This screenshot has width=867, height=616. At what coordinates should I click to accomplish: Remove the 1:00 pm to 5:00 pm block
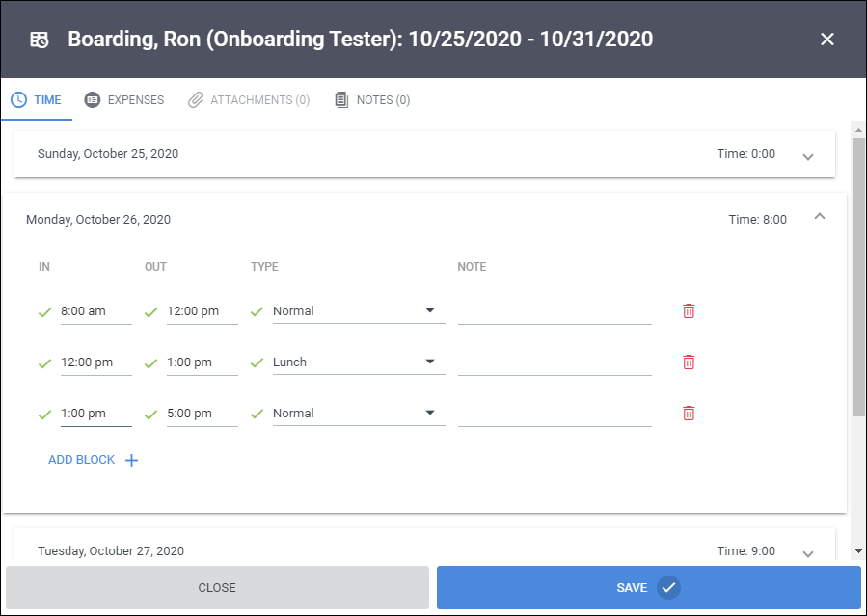(x=689, y=414)
